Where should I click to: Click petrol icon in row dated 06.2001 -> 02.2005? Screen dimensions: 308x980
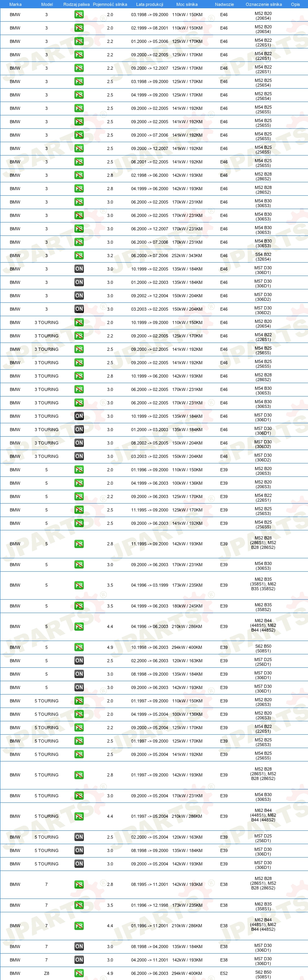click(79, 162)
